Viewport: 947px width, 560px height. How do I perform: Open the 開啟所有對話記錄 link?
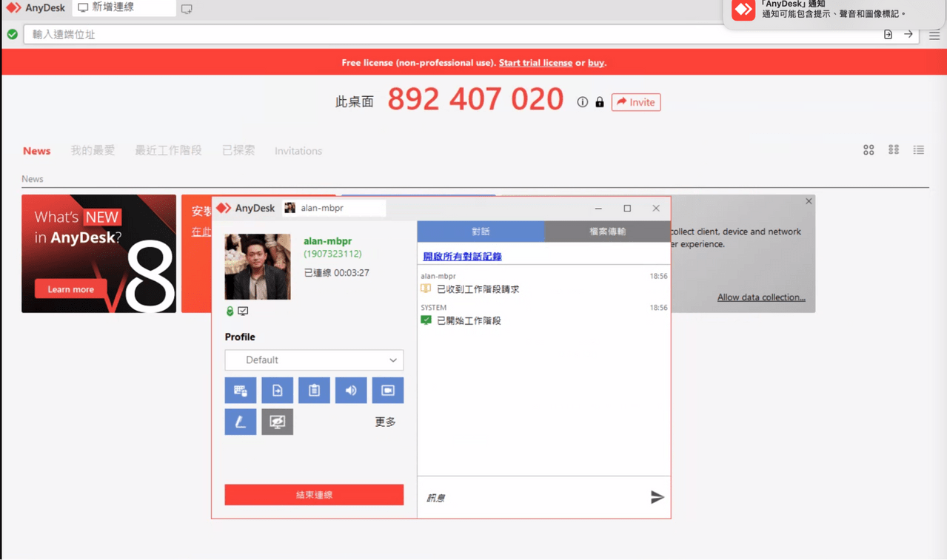tap(462, 257)
